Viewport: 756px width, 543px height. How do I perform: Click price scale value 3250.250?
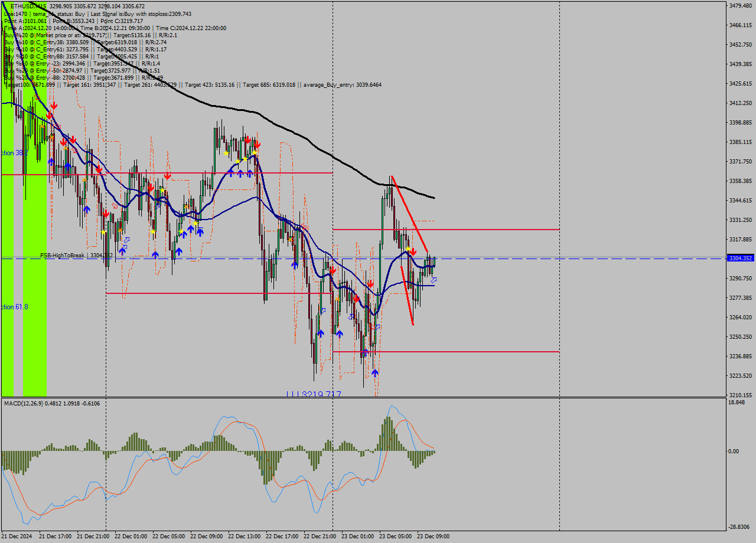pos(740,336)
